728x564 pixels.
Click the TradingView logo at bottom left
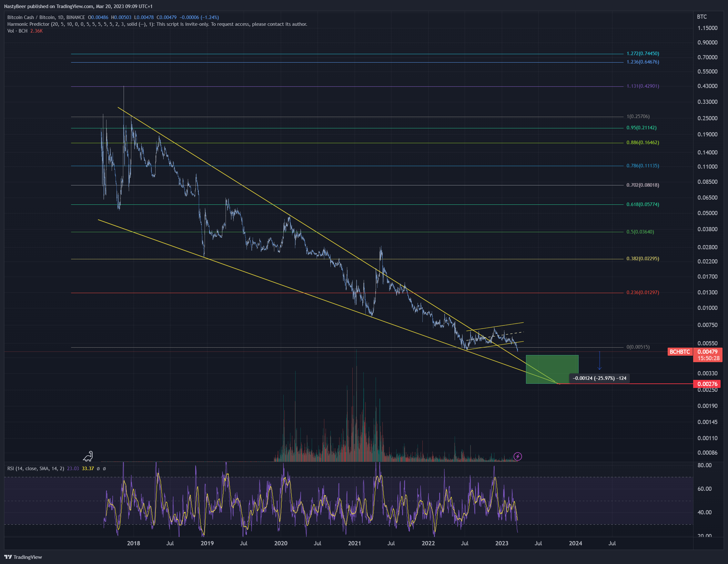(x=23, y=557)
